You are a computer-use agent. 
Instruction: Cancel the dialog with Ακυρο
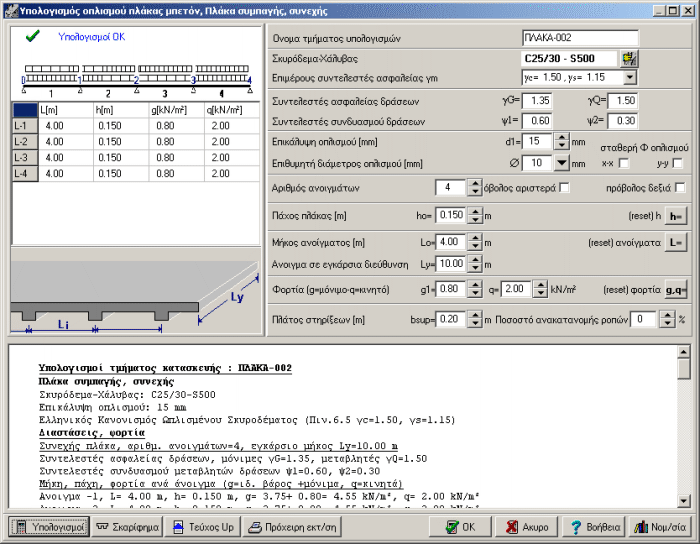tap(526, 526)
